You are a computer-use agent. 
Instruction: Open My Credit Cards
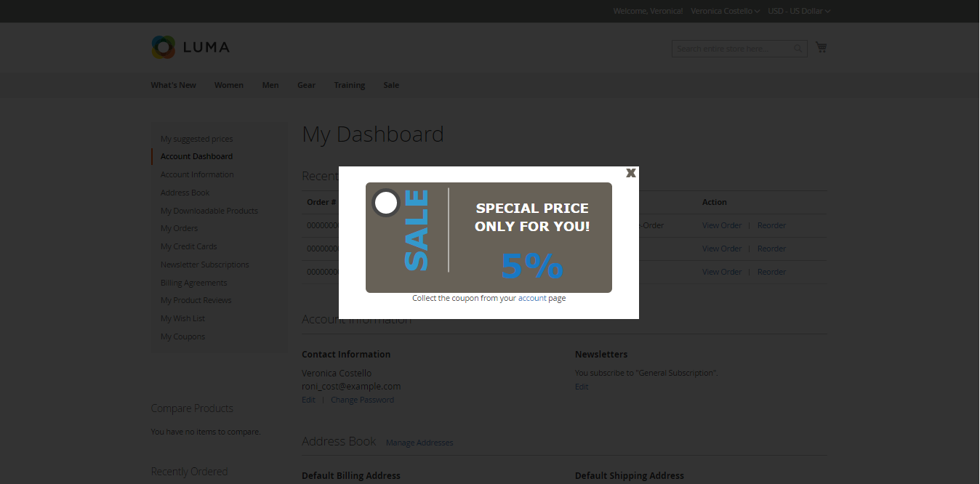189,246
